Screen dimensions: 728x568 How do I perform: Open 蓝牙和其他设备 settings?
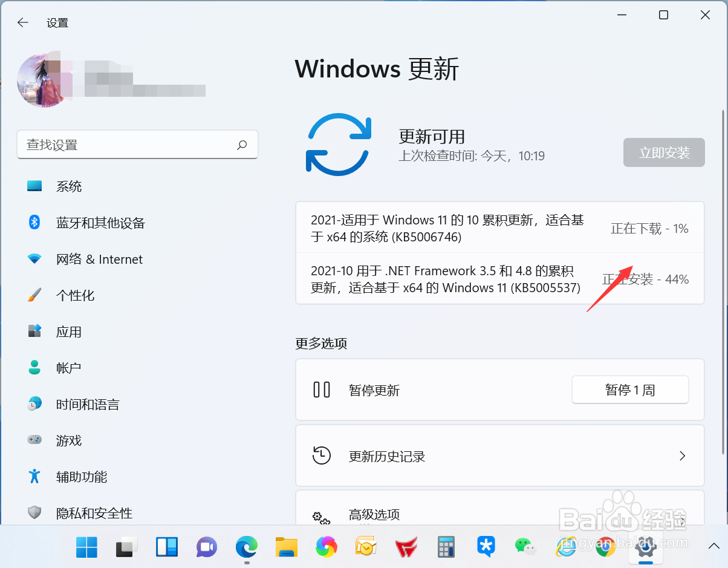coord(100,223)
